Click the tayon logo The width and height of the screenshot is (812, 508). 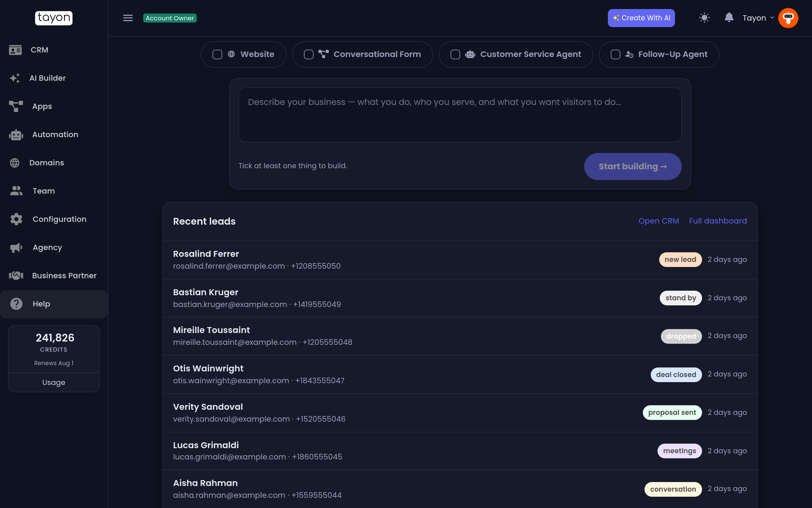54,18
